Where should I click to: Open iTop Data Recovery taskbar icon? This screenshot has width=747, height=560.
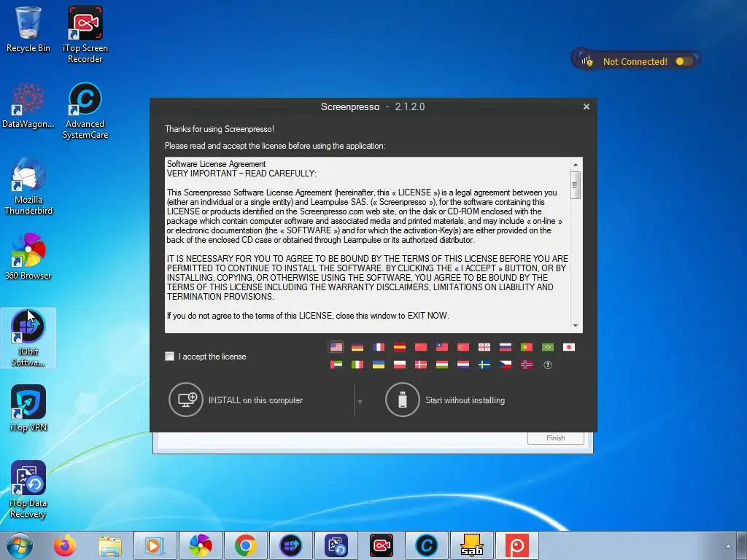(x=336, y=545)
